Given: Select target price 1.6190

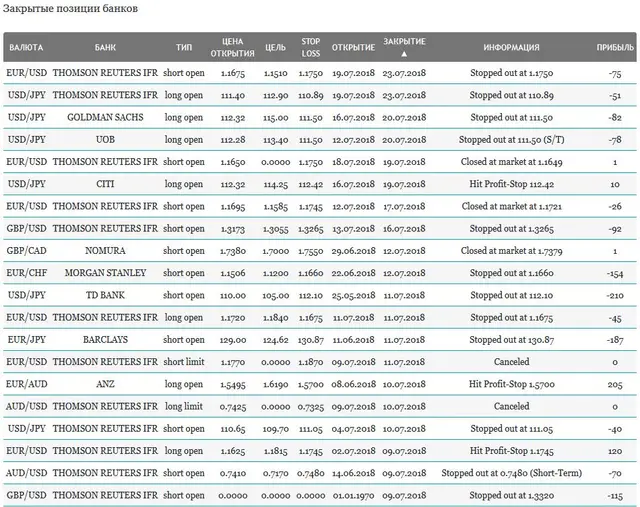Looking at the screenshot, I should 276,385.
